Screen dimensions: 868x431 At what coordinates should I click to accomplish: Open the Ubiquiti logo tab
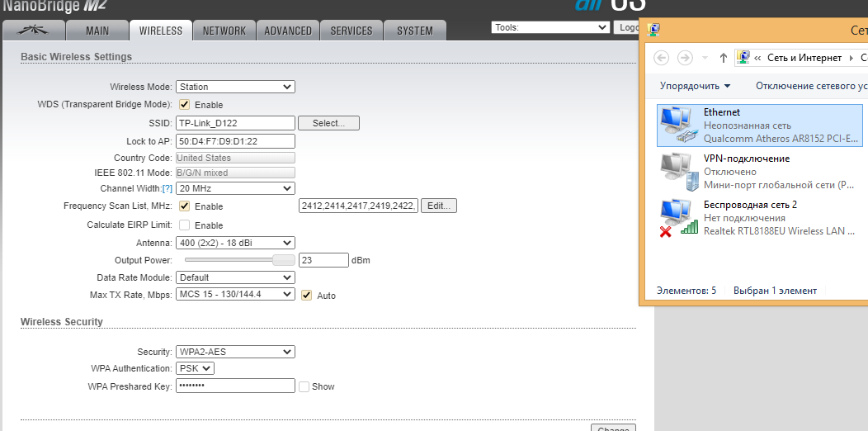36,31
